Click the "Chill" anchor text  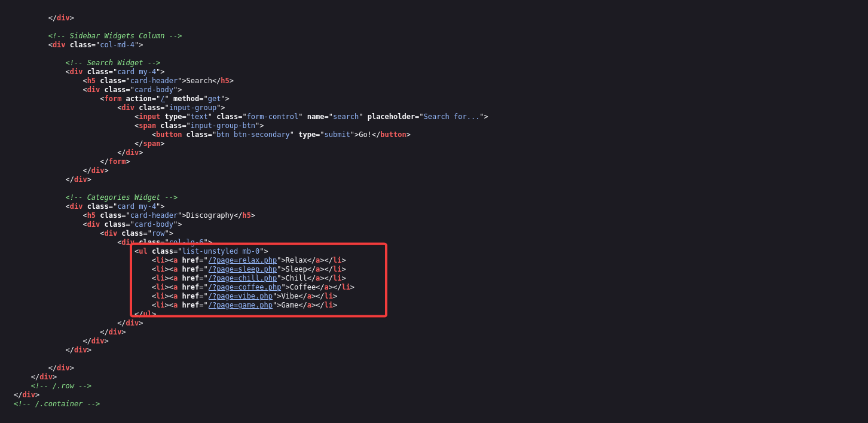click(x=296, y=278)
